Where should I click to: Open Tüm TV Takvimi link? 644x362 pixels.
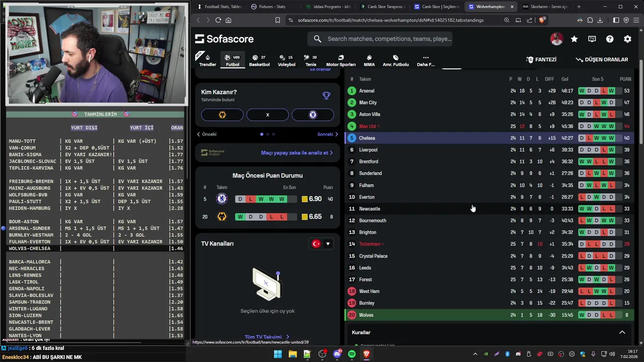267,337
